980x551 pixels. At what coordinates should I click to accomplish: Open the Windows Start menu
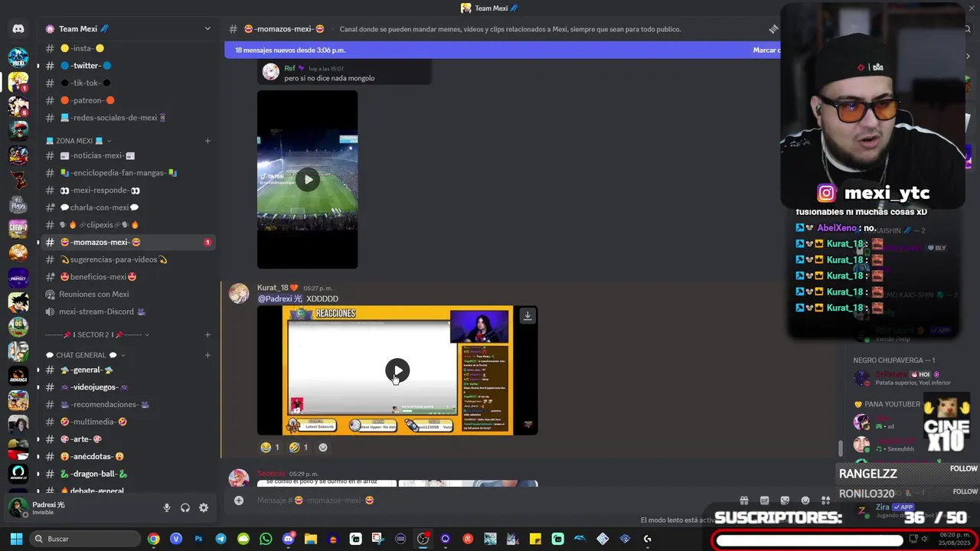16,539
